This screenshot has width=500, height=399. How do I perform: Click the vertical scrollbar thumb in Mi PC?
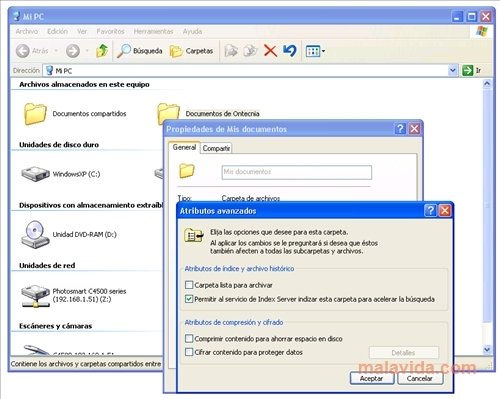487,205
